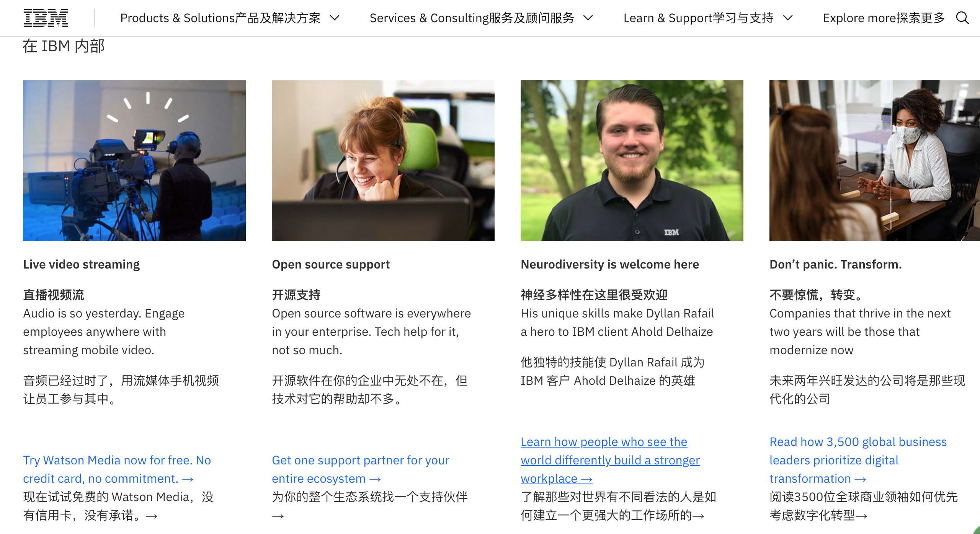The width and height of the screenshot is (980, 534).
Task: Follow Learn how people see world differently link
Action: (610, 460)
